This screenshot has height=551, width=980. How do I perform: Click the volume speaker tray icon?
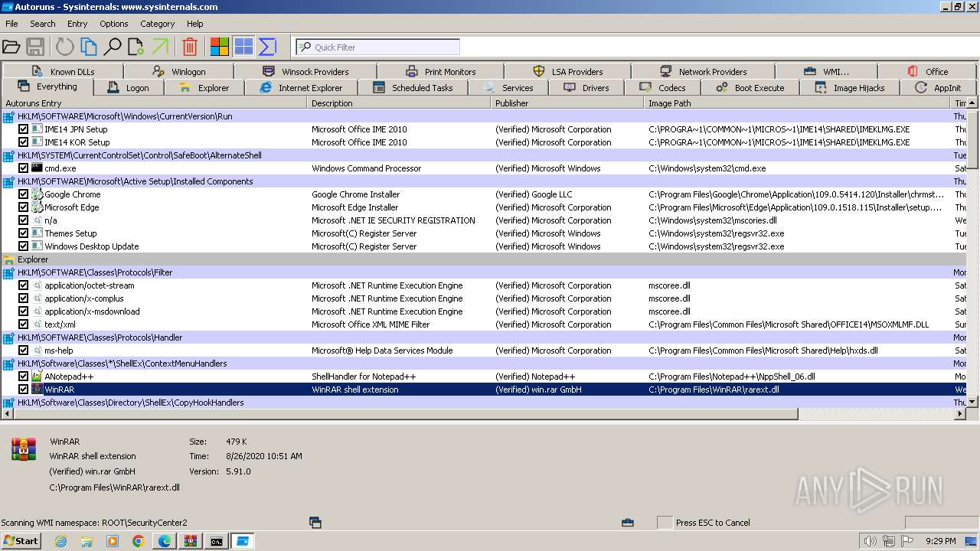click(x=870, y=541)
